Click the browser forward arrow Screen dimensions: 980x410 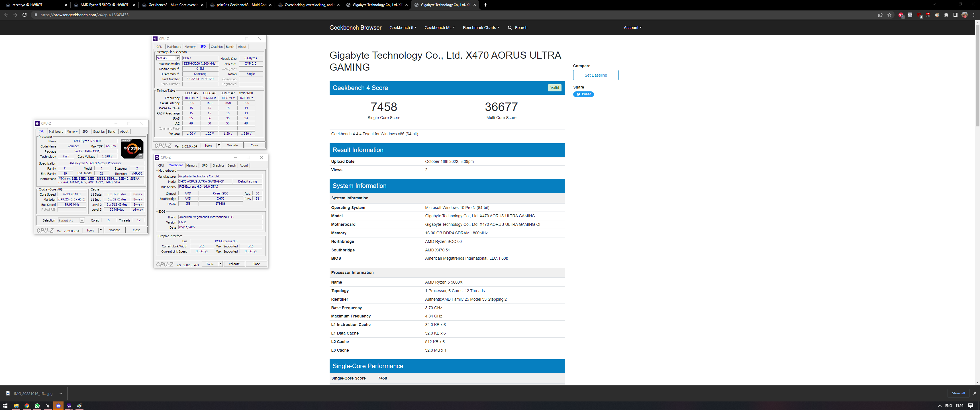tap(15, 15)
